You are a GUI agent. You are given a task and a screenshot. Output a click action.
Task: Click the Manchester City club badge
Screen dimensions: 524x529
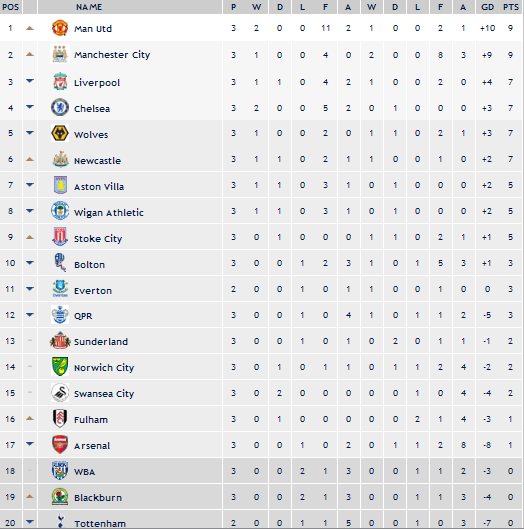60,54
